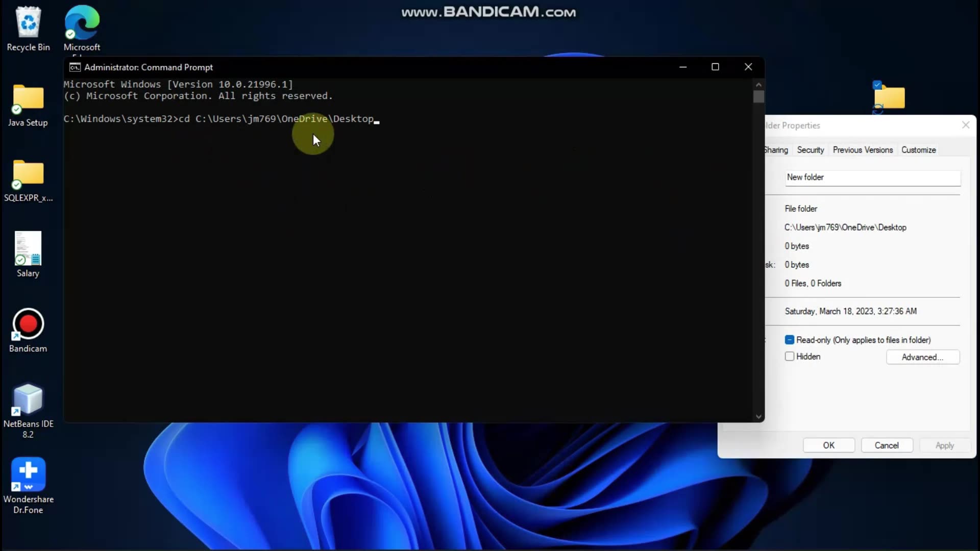Enable the Hidden attribute checkbox

790,357
